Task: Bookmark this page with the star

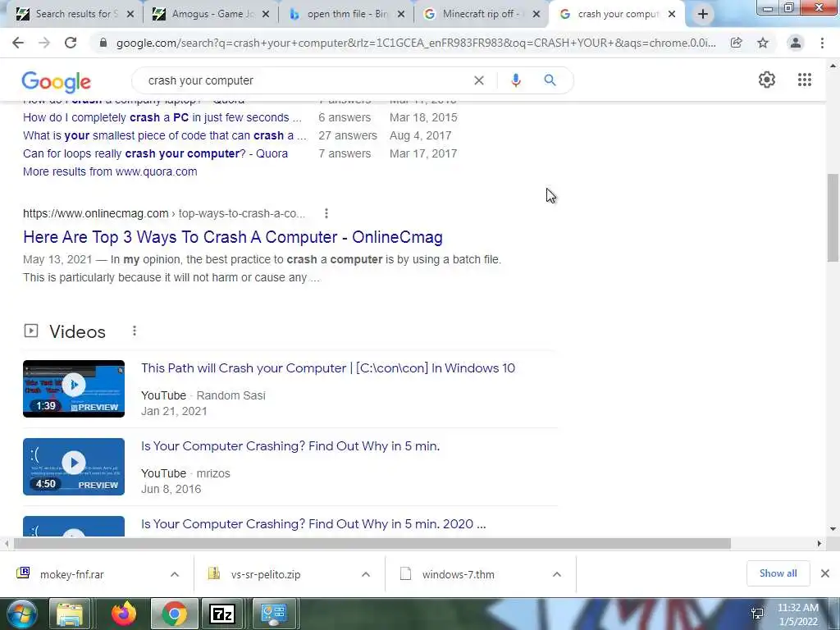Action: tap(763, 43)
